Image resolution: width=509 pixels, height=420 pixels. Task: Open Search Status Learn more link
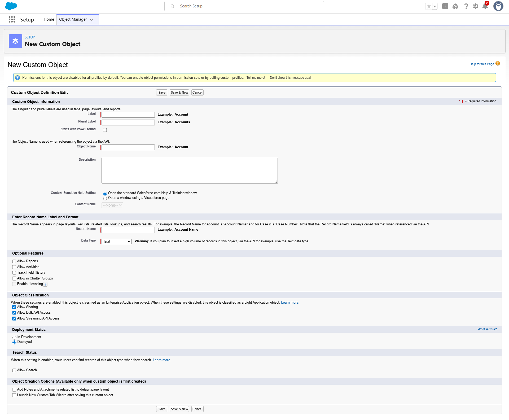point(161,360)
